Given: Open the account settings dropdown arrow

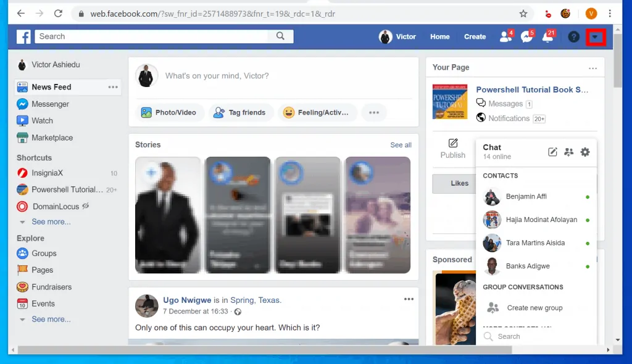Looking at the screenshot, I should click(596, 36).
